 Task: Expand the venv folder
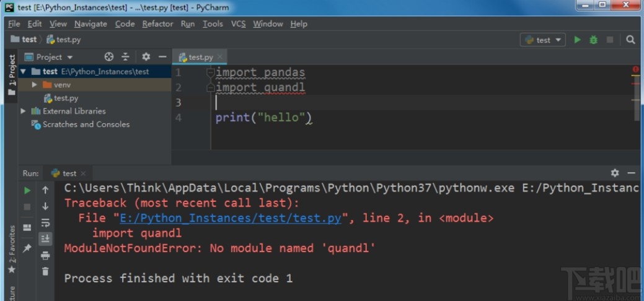35,85
